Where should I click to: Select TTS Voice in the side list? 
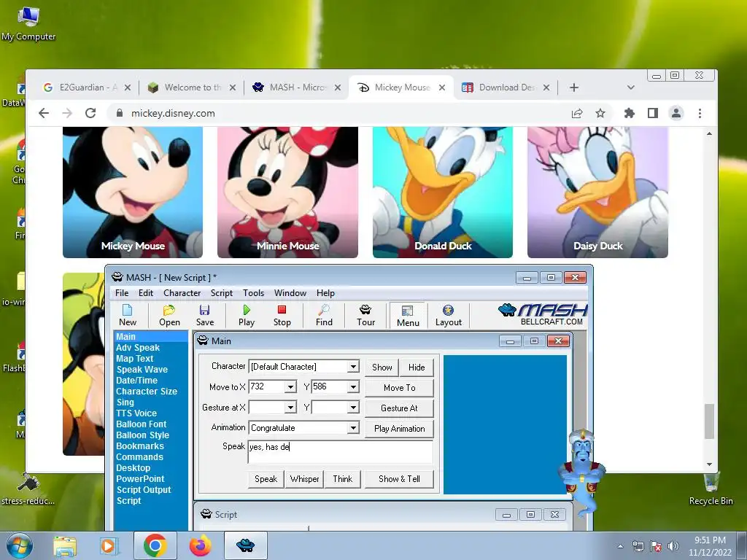click(136, 413)
